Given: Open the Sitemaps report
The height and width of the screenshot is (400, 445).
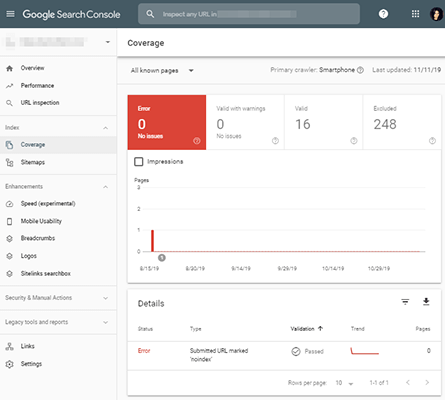Looking at the screenshot, I should click(x=33, y=162).
